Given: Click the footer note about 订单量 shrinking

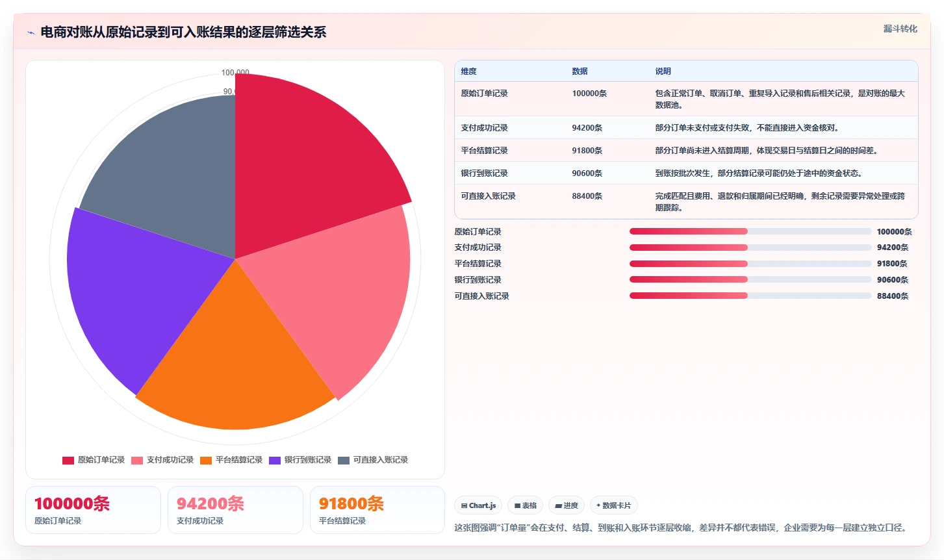Looking at the screenshot, I should click(x=680, y=528).
